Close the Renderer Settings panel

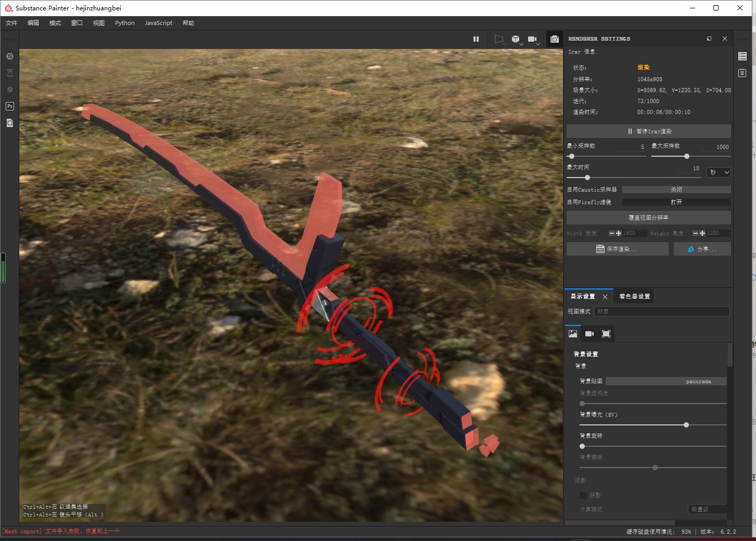[725, 39]
